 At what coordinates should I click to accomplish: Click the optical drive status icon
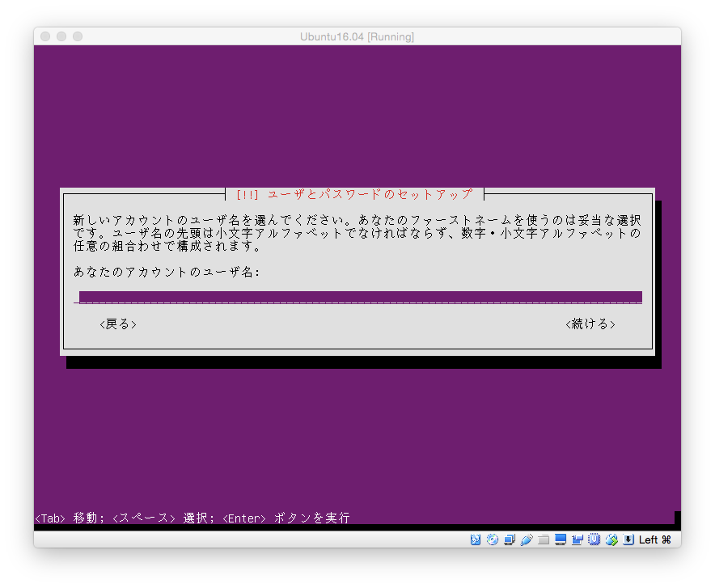pyautogui.click(x=492, y=539)
